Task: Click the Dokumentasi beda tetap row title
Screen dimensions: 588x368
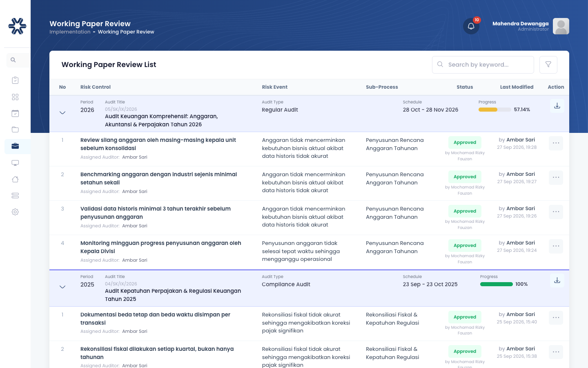Action: pyautogui.click(x=155, y=319)
